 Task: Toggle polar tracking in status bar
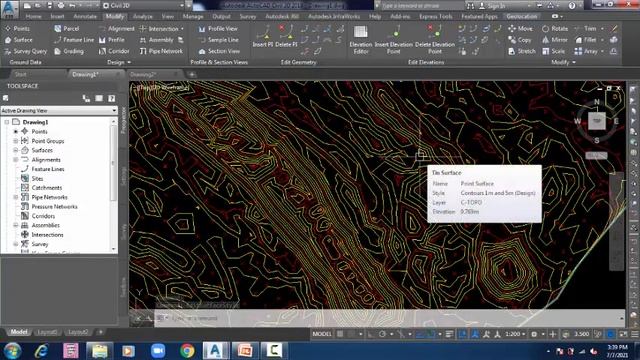coord(382,334)
